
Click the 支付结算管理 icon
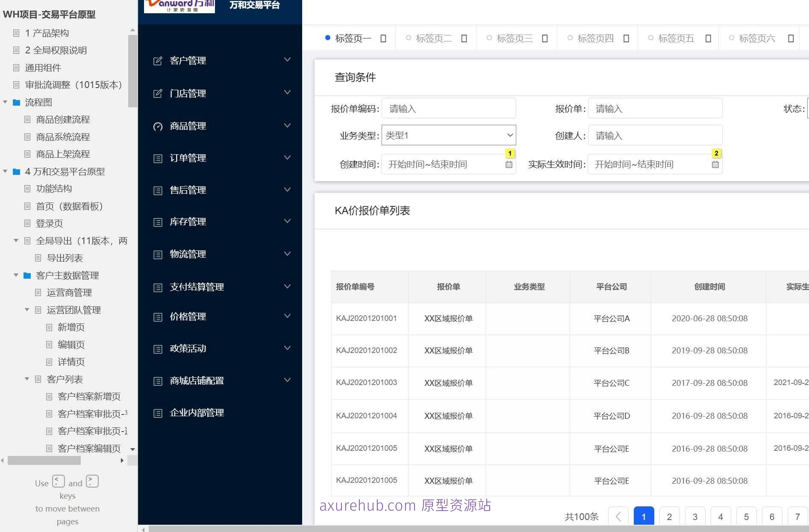[x=157, y=287]
